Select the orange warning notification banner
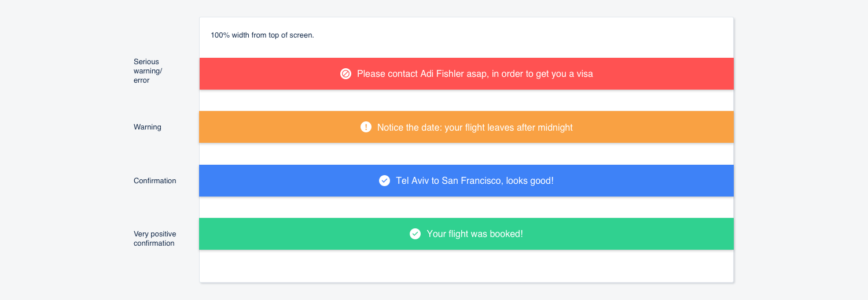The height and width of the screenshot is (300, 868). pos(466,127)
